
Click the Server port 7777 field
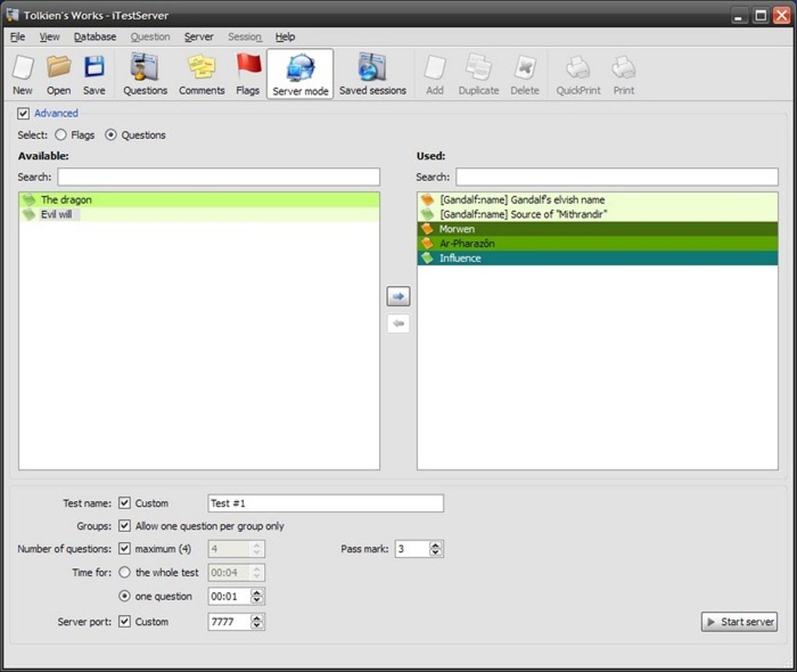click(x=229, y=622)
